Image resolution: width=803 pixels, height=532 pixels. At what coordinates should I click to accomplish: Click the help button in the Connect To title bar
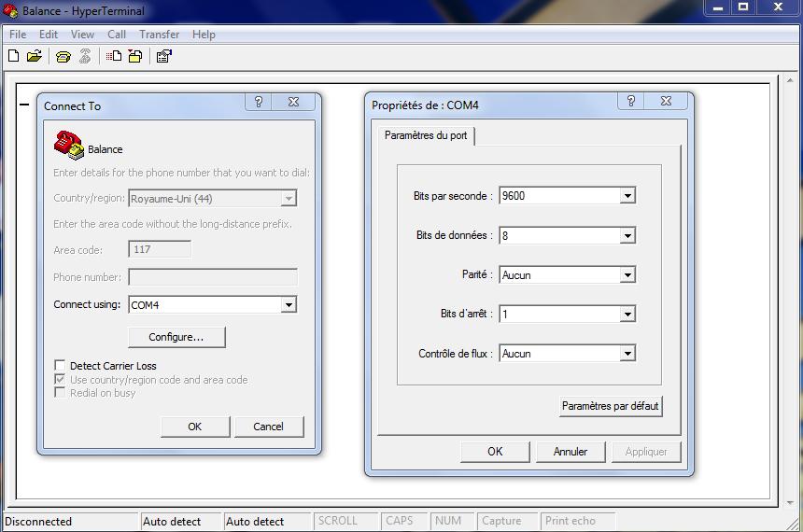259,102
